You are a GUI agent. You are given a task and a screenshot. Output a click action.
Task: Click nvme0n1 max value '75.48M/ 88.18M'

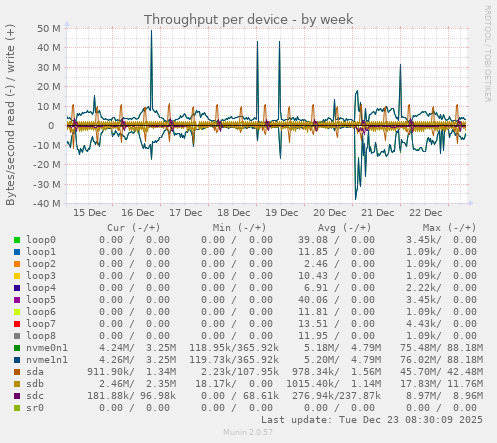click(x=441, y=348)
